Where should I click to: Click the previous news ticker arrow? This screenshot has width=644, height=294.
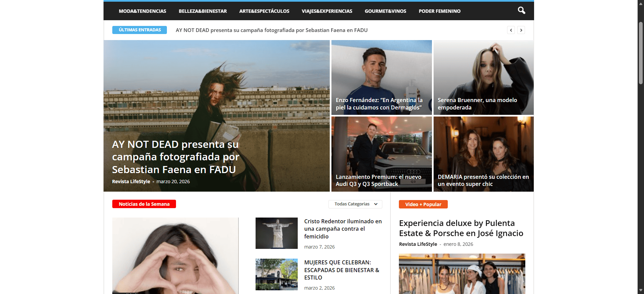pos(511,30)
